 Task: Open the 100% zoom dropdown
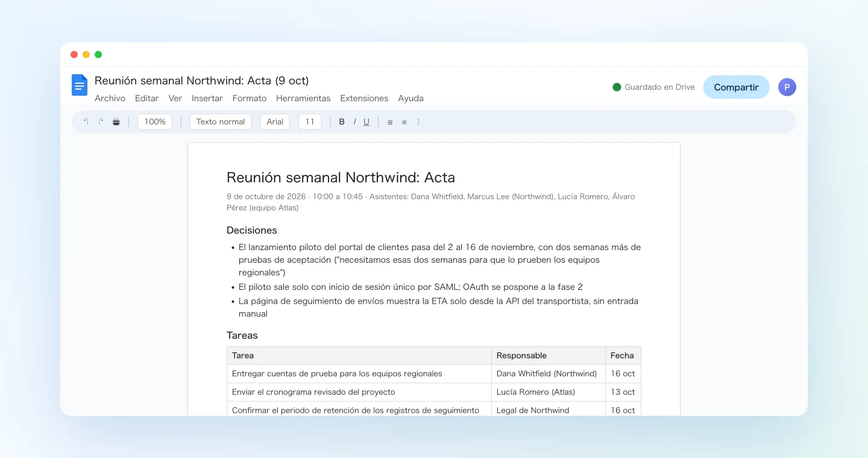(155, 122)
